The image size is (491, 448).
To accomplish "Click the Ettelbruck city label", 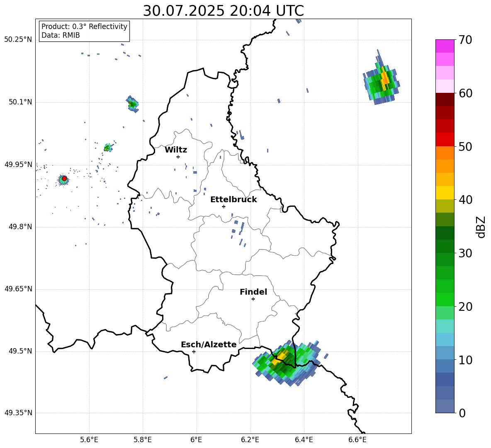I will pyautogui.click(x=233, y=200).
